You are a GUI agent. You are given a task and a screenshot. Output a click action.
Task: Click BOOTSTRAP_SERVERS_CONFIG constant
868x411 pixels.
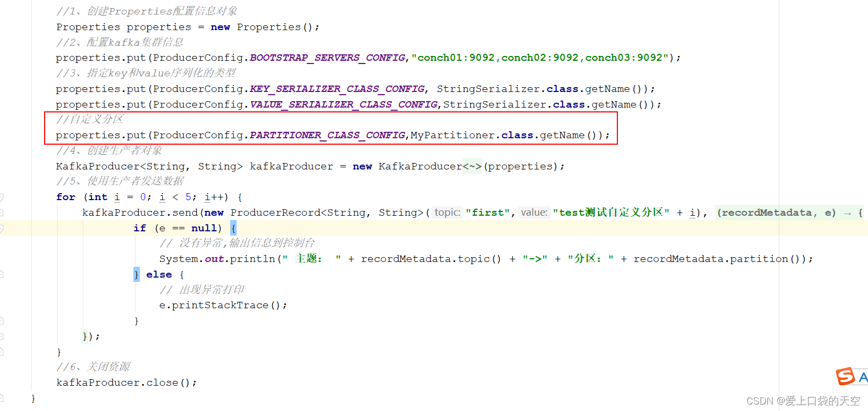pos(328,58)
